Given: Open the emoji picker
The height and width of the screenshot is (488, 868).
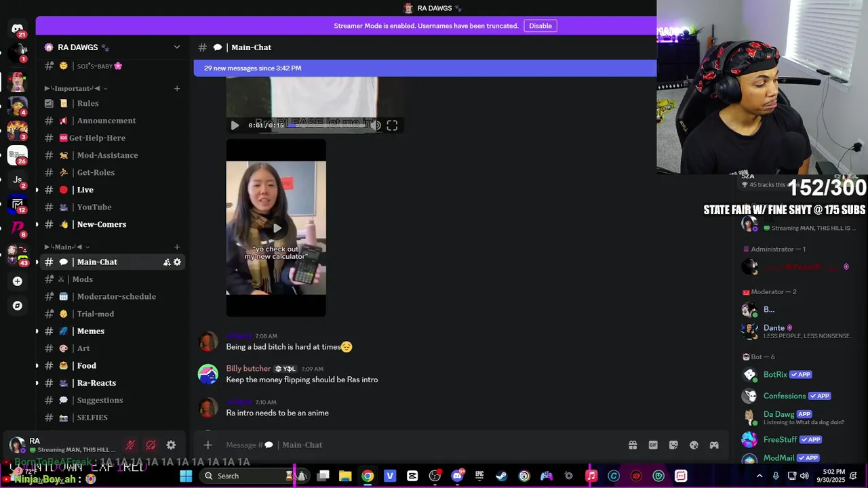Looking at the screenshot, I should click(x=694, y=445).
